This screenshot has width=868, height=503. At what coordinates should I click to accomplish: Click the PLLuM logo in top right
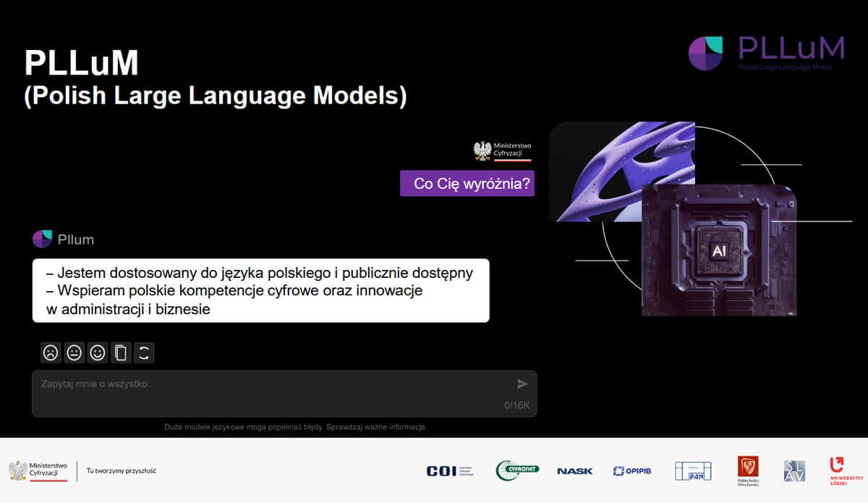tap(766, 53)
